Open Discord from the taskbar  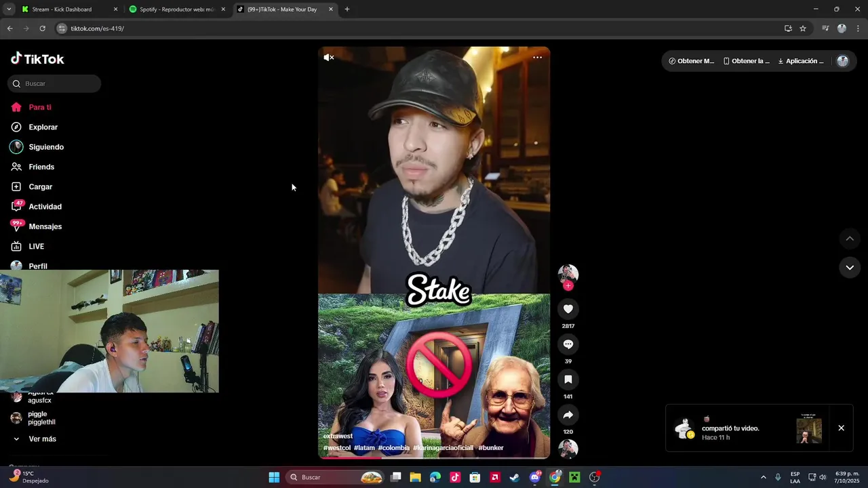tap(535, 477)
